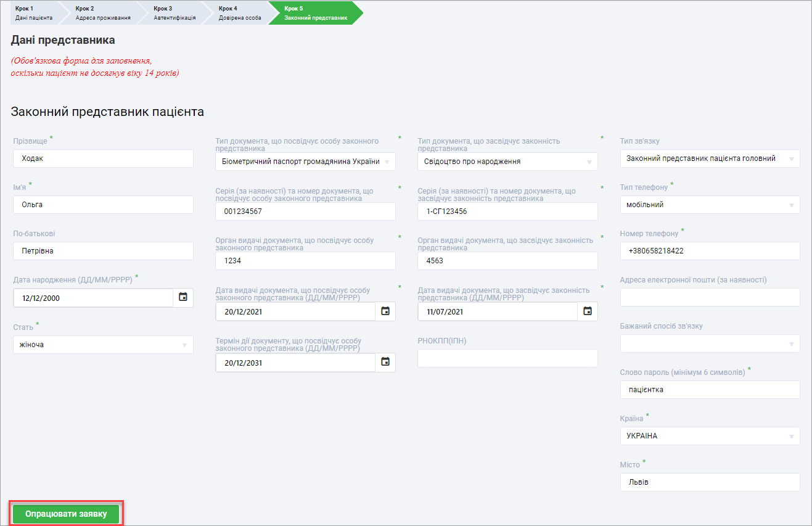Image resolution: width=812 pixels, height=526 pixels.
Task: Click the empty 'РНОКПП(ІПН)' input field
Action: [507, 358]
